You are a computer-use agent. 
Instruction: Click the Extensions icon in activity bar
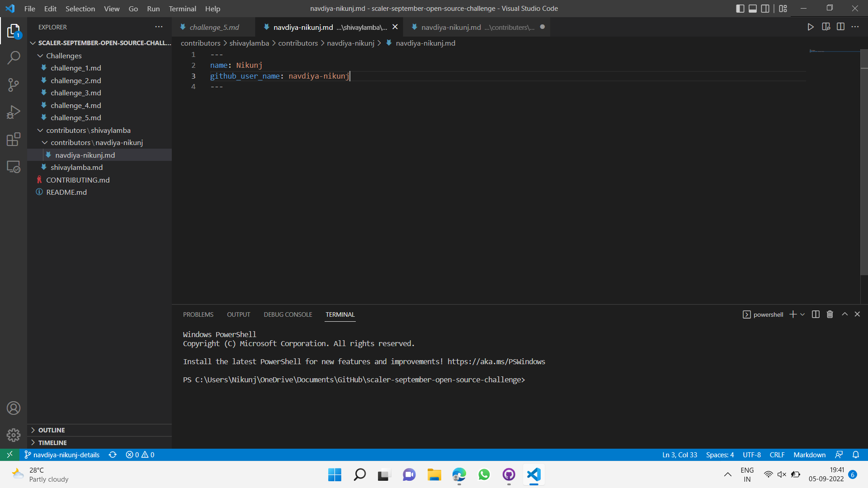click(x=13, y=139)
